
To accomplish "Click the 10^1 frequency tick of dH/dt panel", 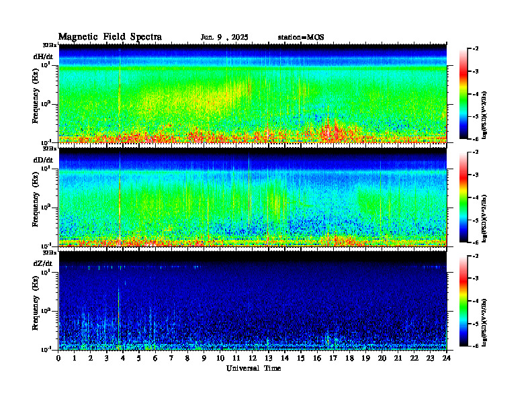I will coord(46,64).
